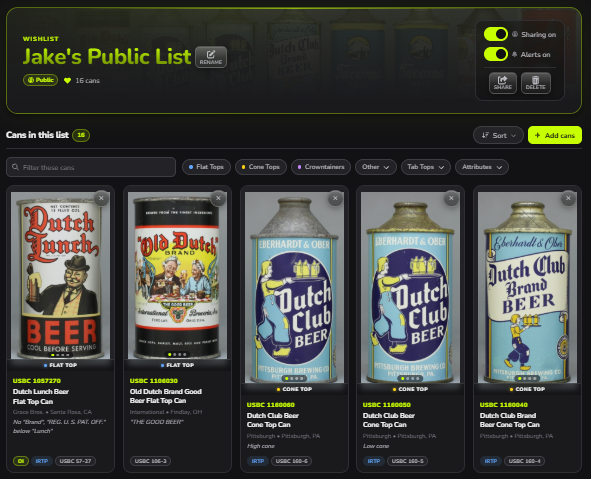Remove USBC 1160050 Dutch Club can card

pyautogui.click(x=451, y=198)
